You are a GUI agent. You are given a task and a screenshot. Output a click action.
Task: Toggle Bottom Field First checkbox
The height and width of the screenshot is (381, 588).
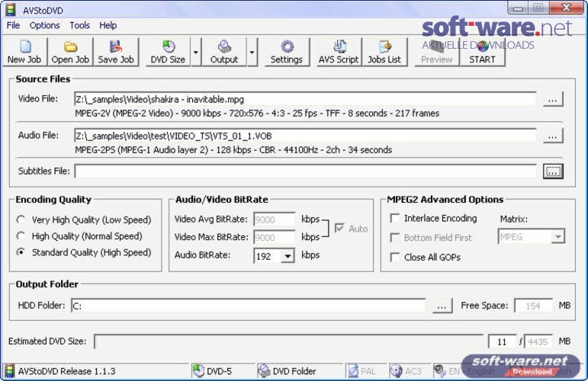pos(394,238)
